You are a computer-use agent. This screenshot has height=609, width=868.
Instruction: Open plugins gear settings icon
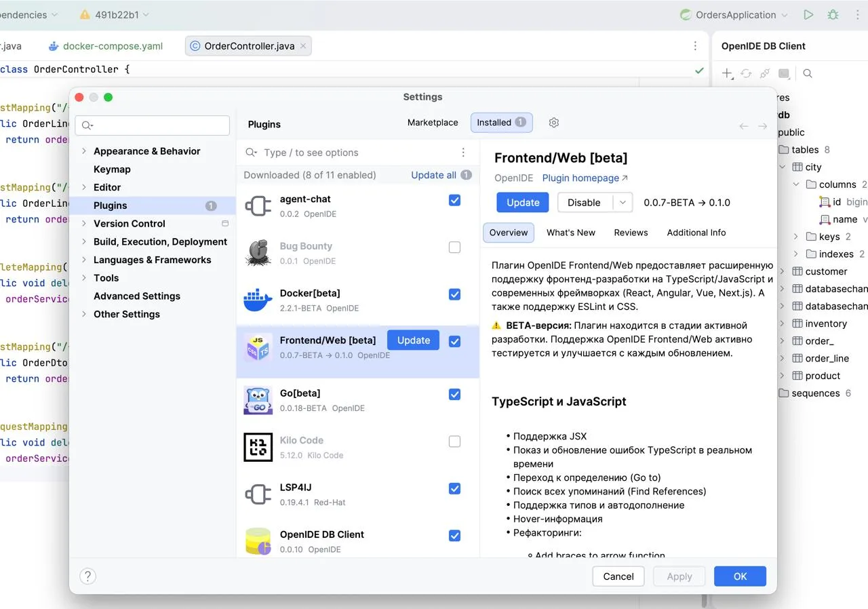(x=554, y=123)
